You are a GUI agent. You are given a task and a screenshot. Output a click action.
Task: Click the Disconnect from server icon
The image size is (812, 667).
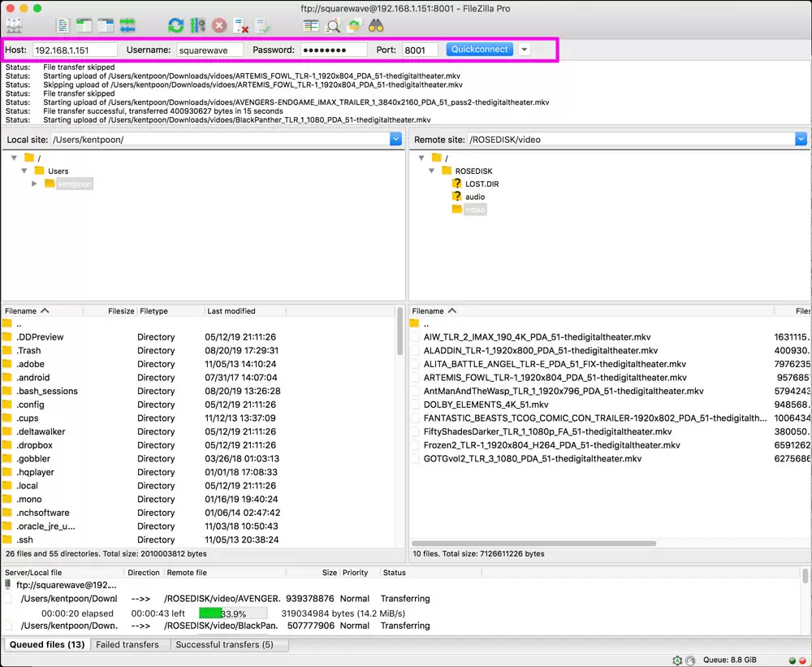pos(241,26)
